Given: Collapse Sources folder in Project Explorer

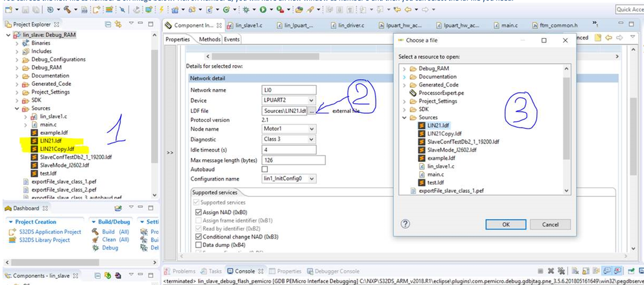Looking at the screenshot, I should (17, 108).
